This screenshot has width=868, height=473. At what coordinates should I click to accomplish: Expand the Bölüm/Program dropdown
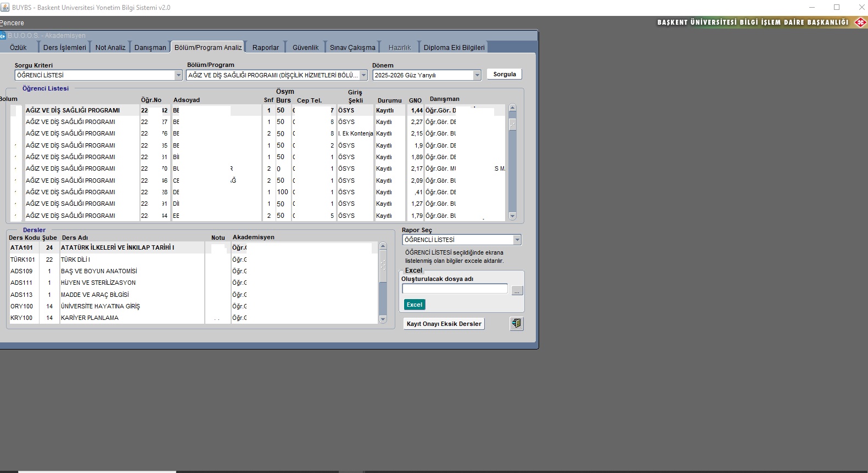363,75
